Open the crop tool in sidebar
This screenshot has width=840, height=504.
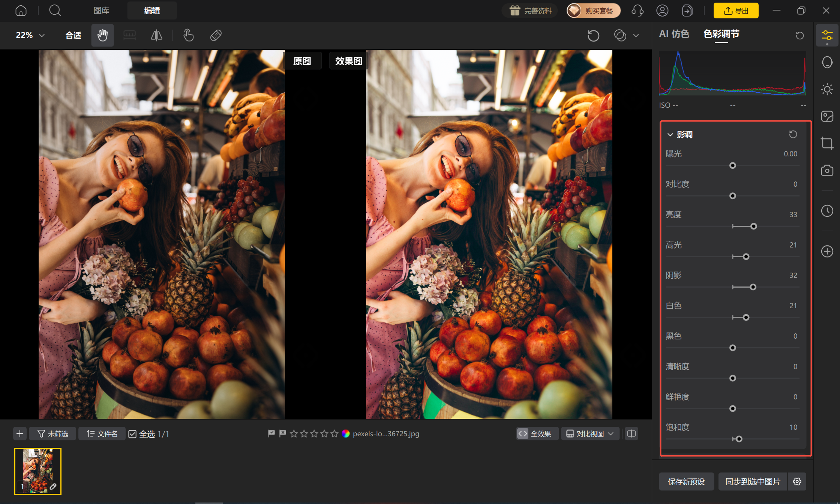[827, 143]
